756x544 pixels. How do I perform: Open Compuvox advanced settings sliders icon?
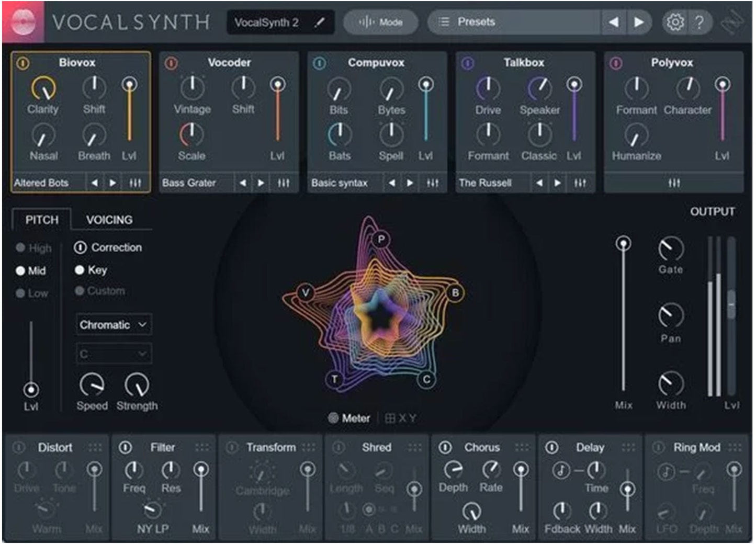click(x=433, y=183)
